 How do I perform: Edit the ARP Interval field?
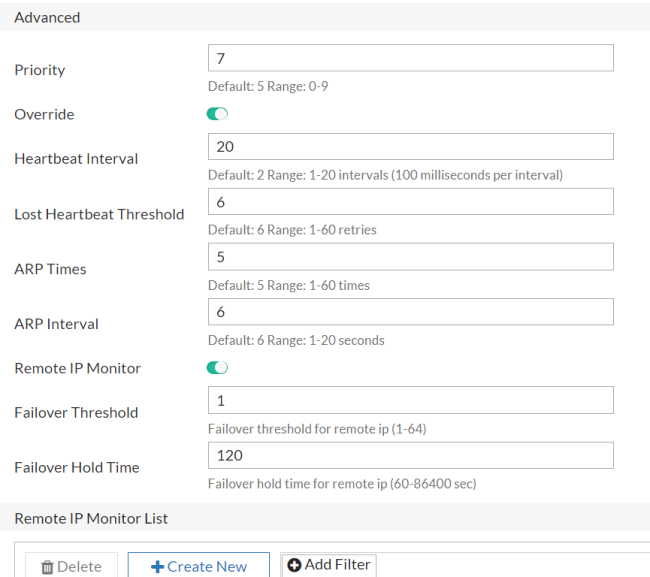410,312
